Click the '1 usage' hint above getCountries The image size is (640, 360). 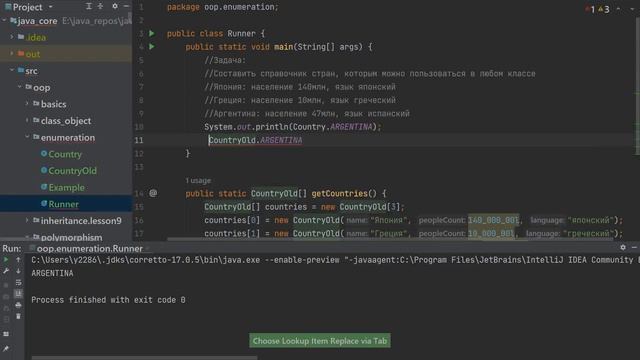(x=198, y=180)
